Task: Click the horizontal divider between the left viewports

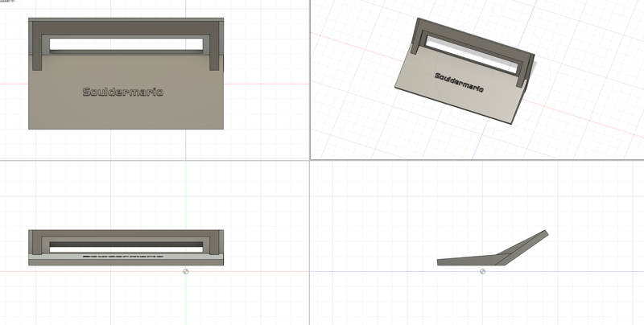Action: (x=153, y=159)
